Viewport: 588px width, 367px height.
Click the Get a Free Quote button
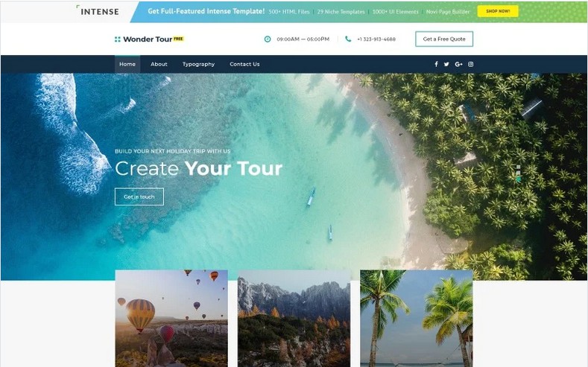444,39
